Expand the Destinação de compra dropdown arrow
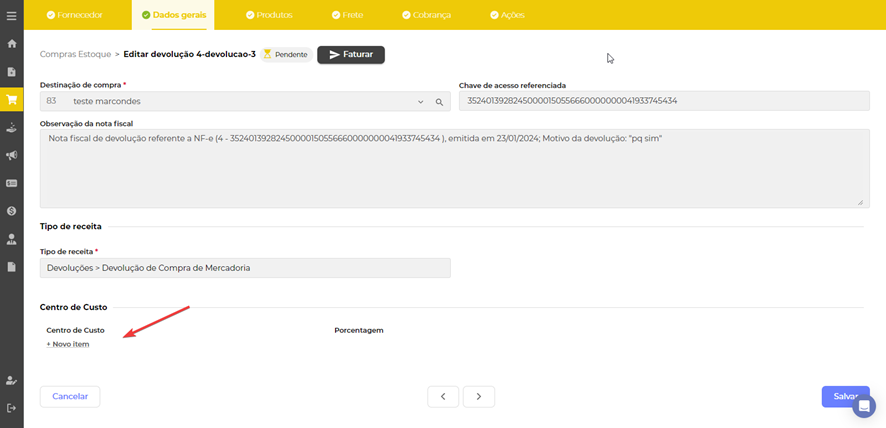The width and height of the screenshot is (886, 428). click(x=421, y=102)
